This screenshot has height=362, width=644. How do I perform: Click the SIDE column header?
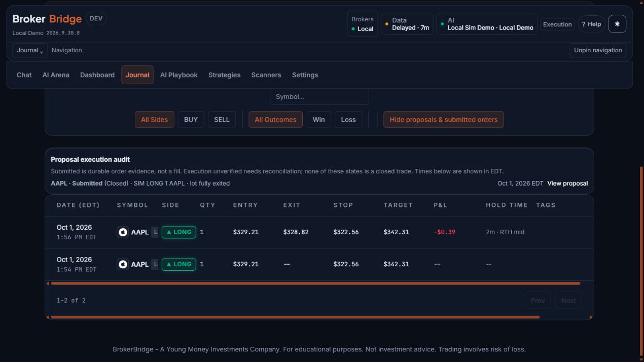[170, 205]
